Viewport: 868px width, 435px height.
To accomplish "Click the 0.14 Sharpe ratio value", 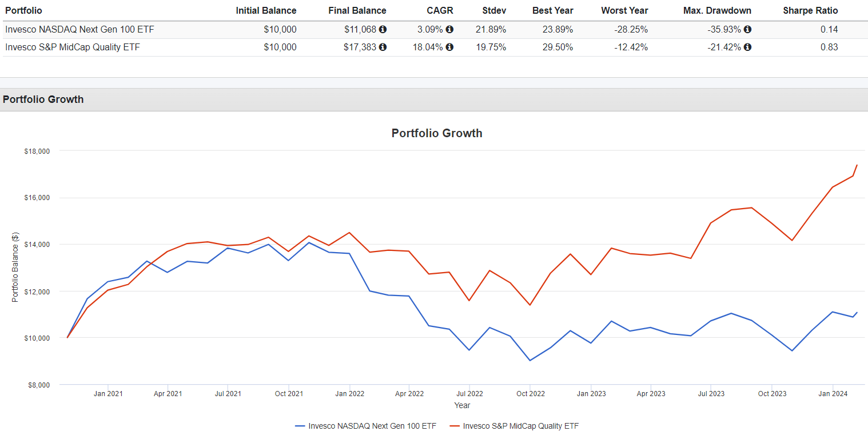I will [x=829, y=30].
